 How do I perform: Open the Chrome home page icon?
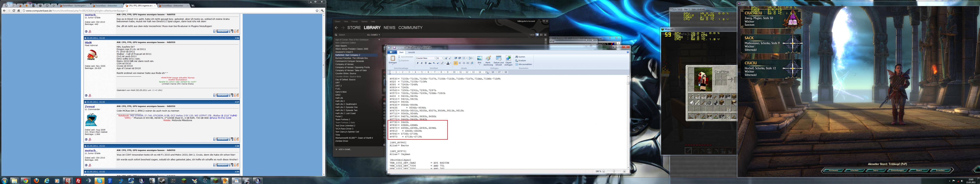pyautogui.click(x=19, y=11)
